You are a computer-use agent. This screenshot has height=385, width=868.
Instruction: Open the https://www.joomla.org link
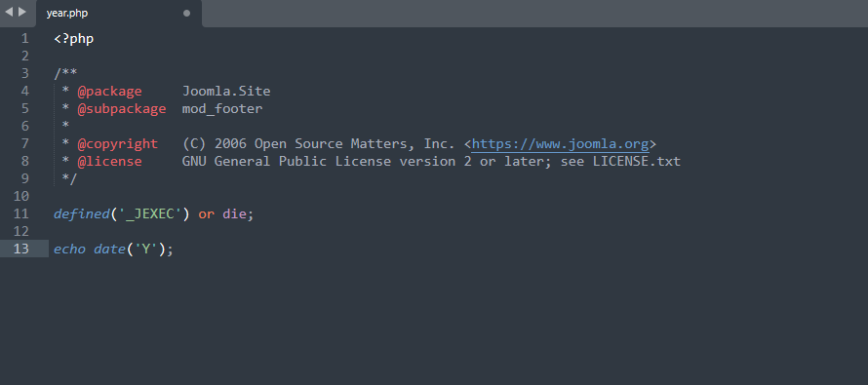click(x=560, y=144)
